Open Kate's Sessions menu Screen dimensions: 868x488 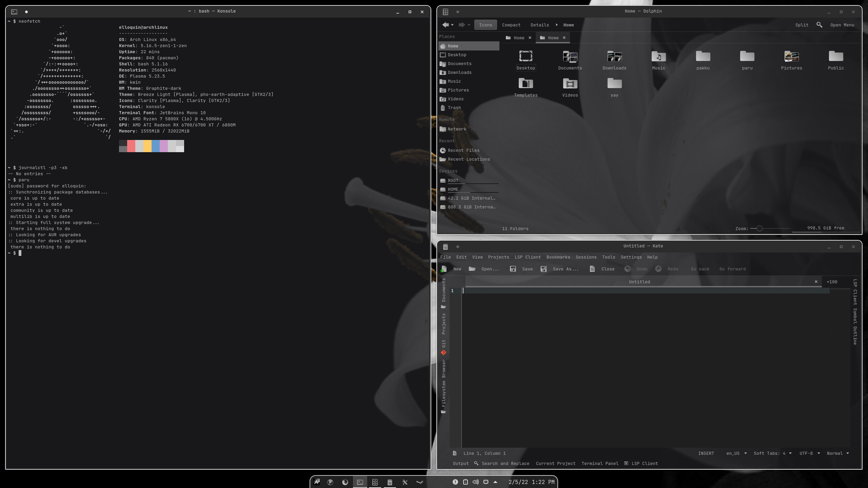coord(586,257)
